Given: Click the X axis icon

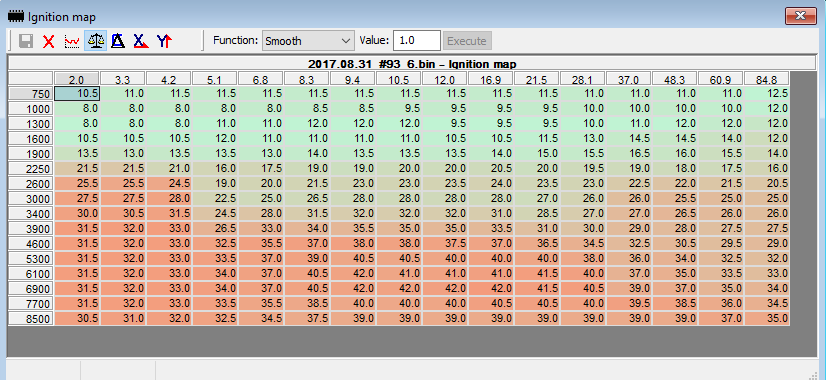Looking at the screenshot, I should [x=141, y=41].
